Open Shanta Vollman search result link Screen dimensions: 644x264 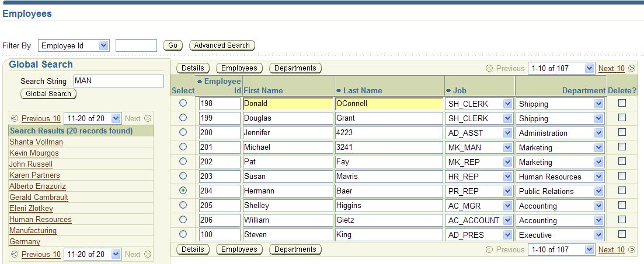[x=36, y=142]
